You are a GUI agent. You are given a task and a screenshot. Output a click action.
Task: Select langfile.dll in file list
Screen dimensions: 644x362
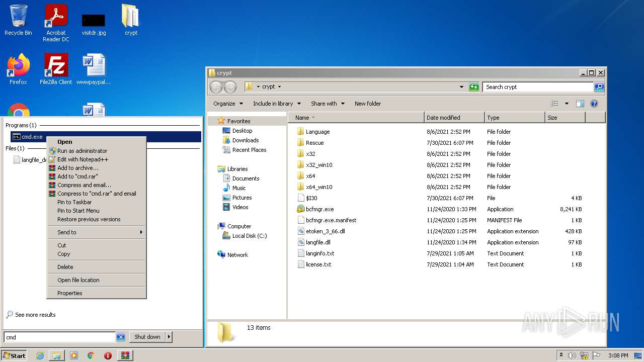coord(318,242)
